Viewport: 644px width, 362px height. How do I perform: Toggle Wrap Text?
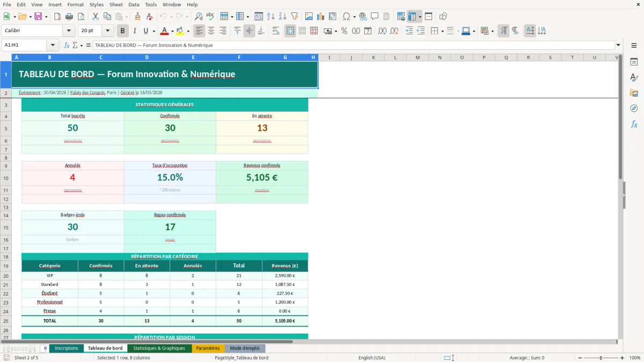(x=276, y=31)
